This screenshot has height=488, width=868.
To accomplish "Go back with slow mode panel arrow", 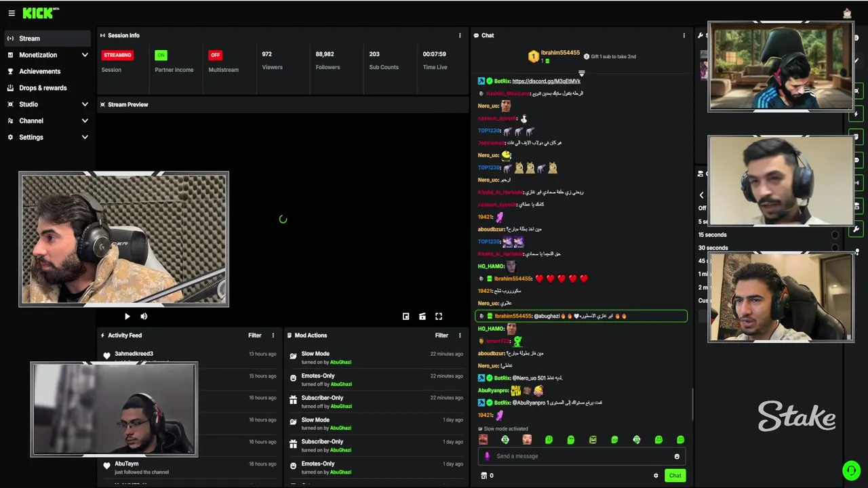I will [701, 195].
